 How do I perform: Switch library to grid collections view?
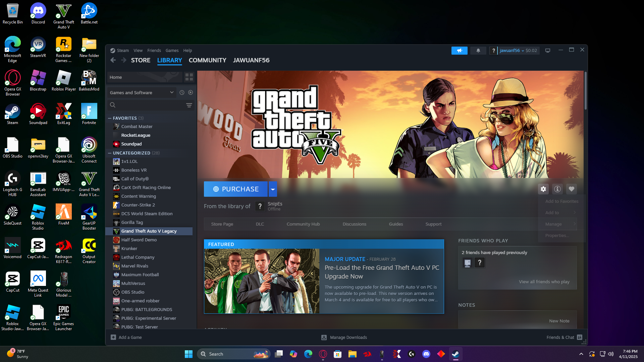(189, 77)
